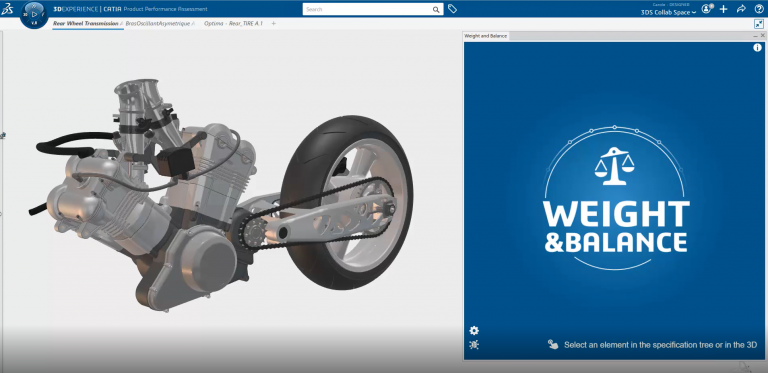Click inside the Search input field
This screenshot has width=768, height=373.
coord(367,9)
